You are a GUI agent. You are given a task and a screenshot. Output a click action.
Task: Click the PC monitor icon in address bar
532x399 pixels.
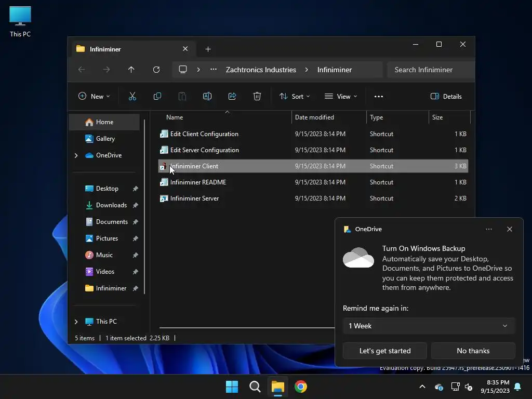click(183, 70)
